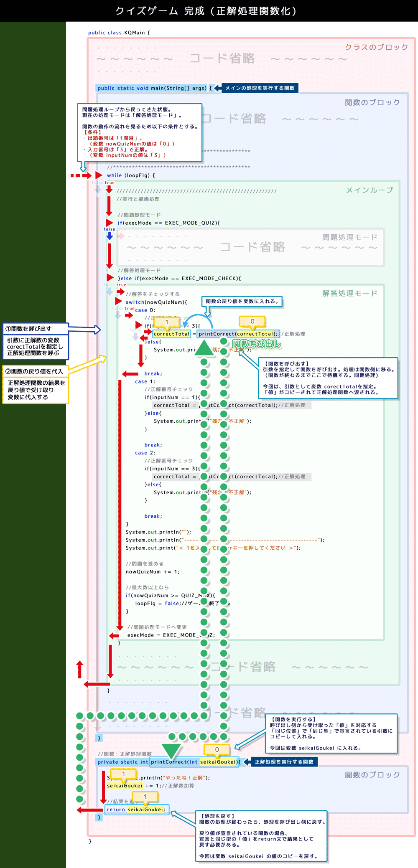Click the 'case 1:' label
Screen dimensions: 418x868
(145, 382)
